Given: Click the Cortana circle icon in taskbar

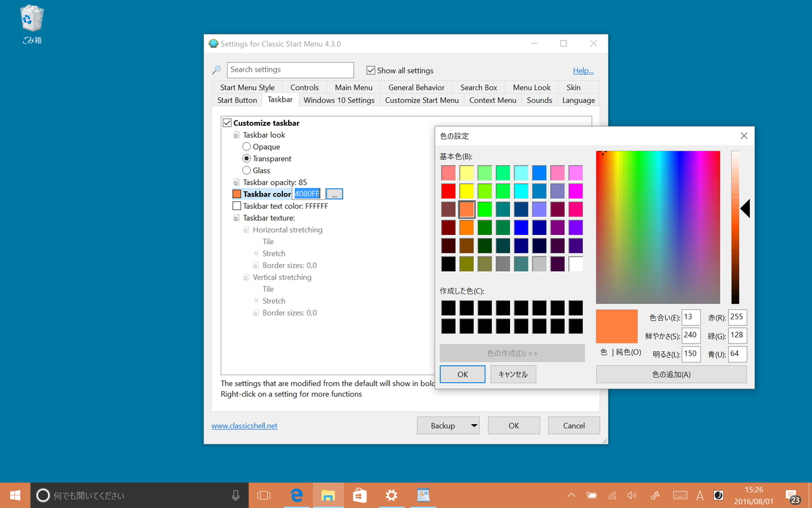Looking at the screenshot, I should point(43,495).
